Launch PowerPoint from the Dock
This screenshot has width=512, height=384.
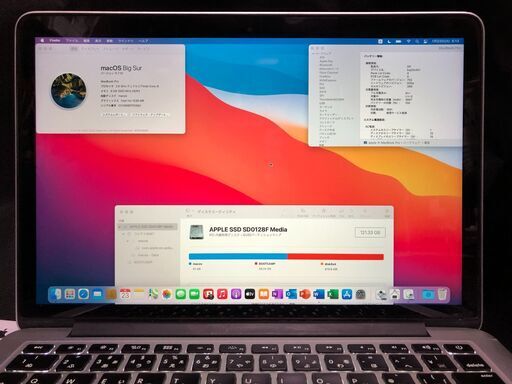click(x=305, y=294)
